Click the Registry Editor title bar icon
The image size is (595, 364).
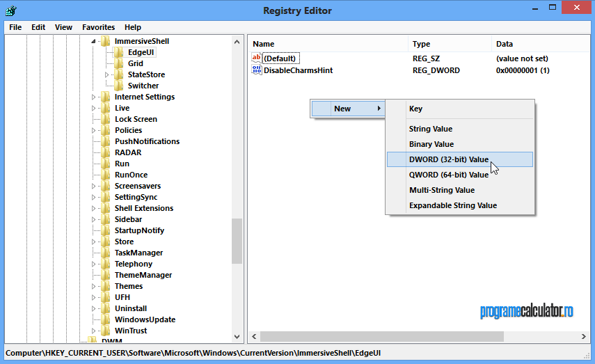point(10,10)
